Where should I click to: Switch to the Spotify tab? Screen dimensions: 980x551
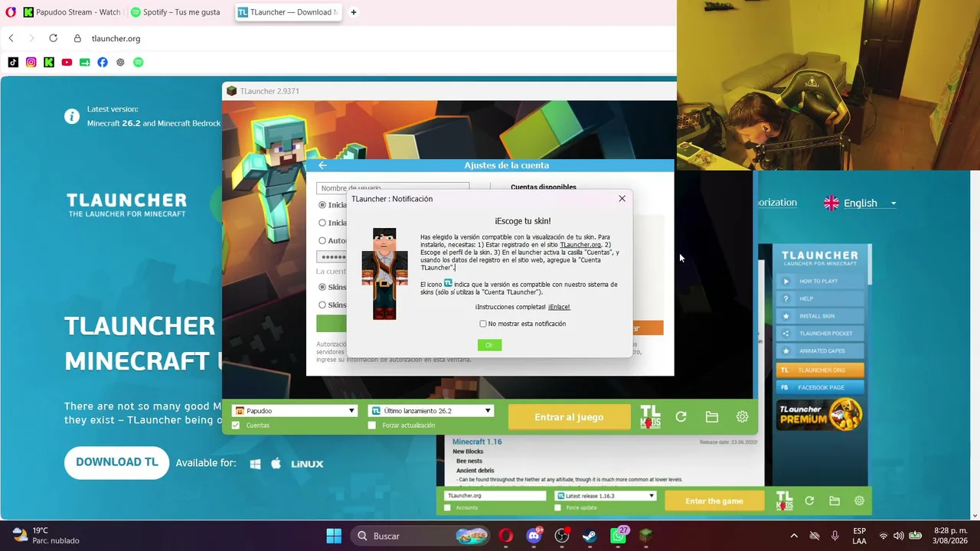tap(176, 12)
